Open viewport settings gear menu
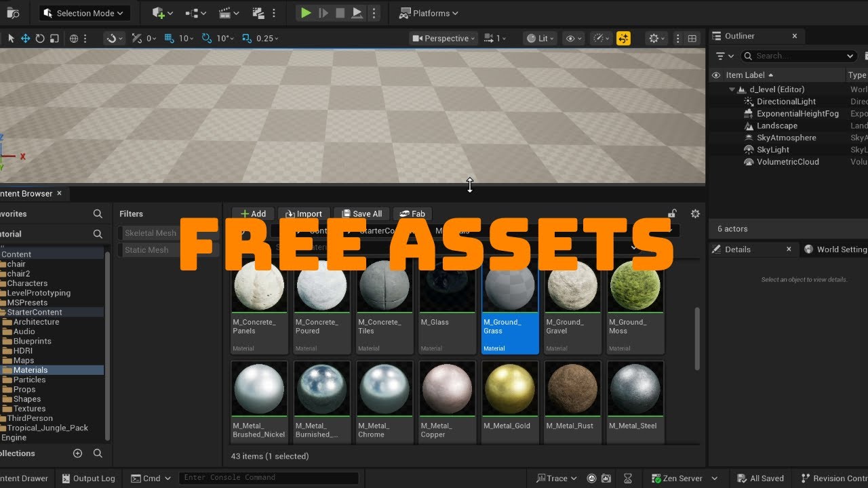Screen dimensions: 868x488 [x=657, y=39]
